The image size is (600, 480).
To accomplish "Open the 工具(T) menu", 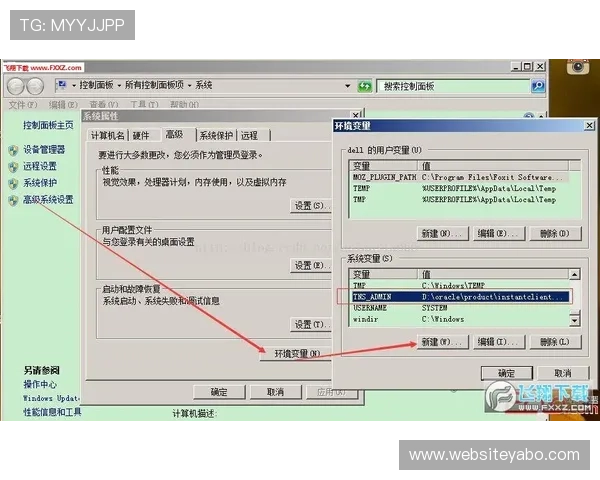I will pyautogui.click(x=144, y=104).
